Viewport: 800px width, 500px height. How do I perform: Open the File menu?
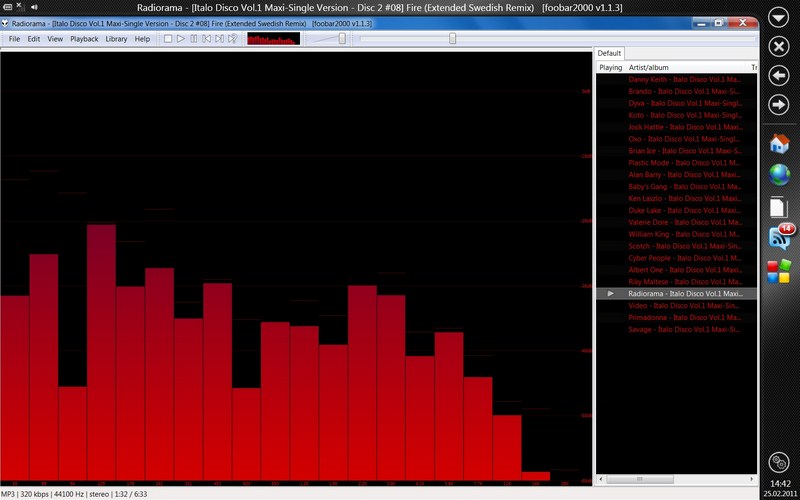click(14, 39)
